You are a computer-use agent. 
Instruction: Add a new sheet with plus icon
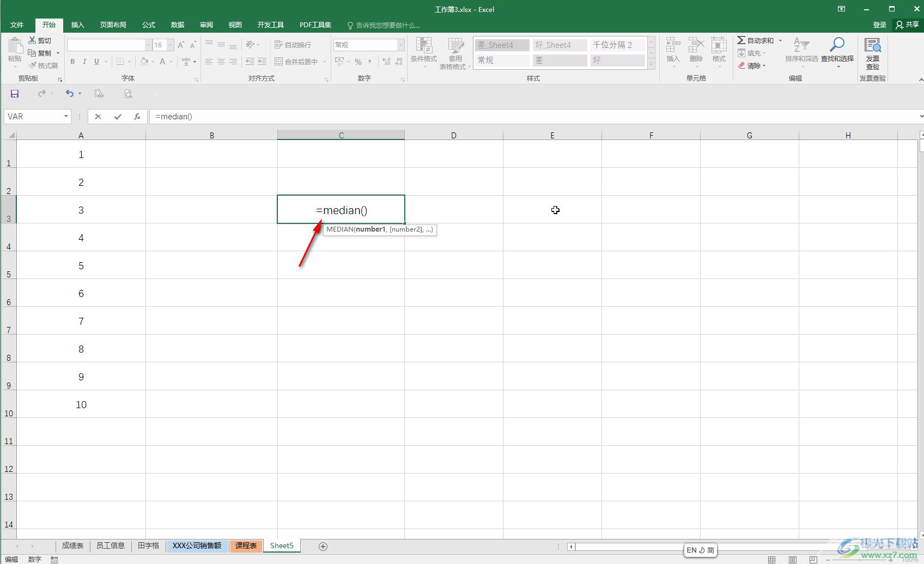click(323, 546)
